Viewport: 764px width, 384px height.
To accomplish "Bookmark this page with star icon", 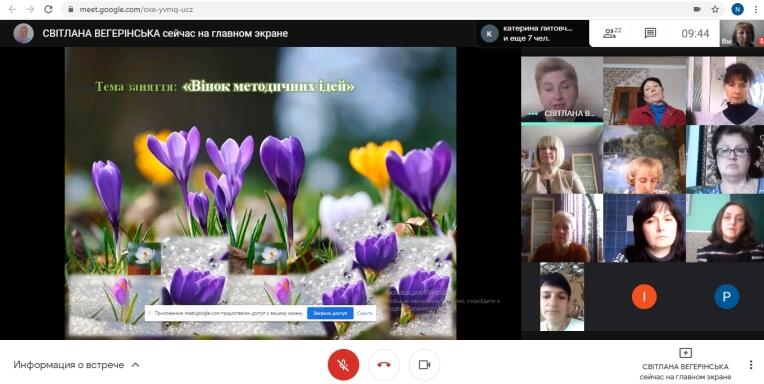I will pos(715,9).
